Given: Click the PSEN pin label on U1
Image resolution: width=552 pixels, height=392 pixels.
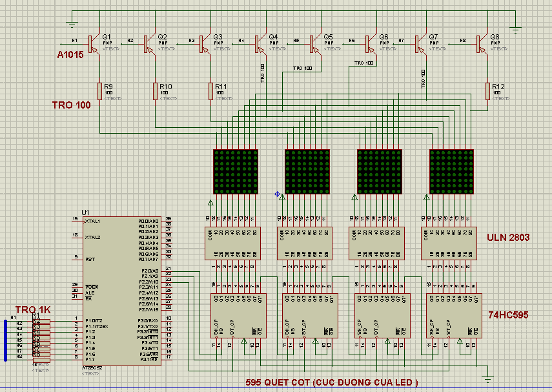Looking at the screenshot, I should tap(92, 287).
